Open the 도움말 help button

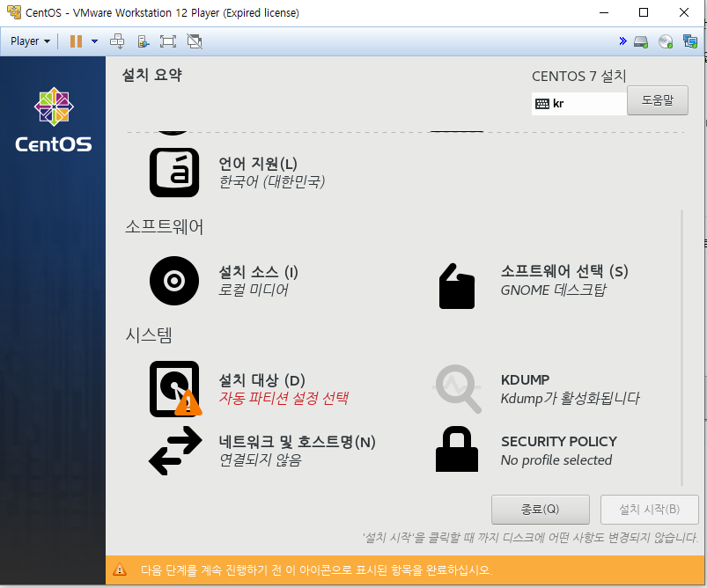click(x=658, y=100)
